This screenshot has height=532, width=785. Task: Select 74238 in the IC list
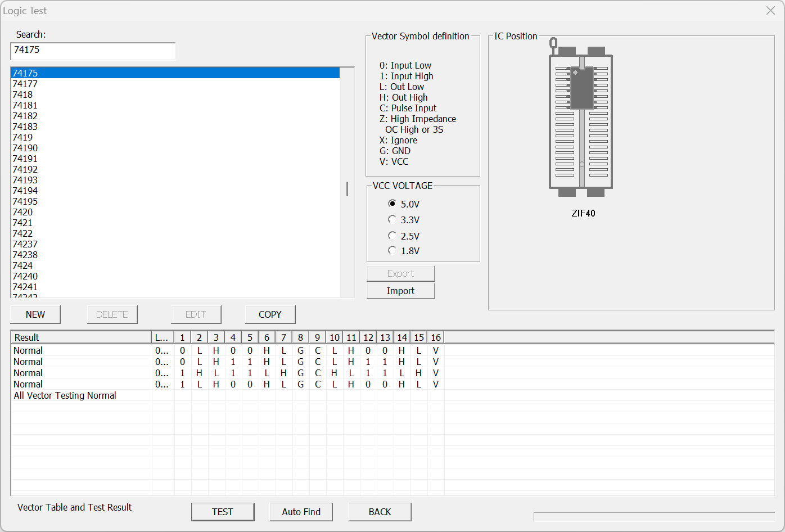click(175, 255)
